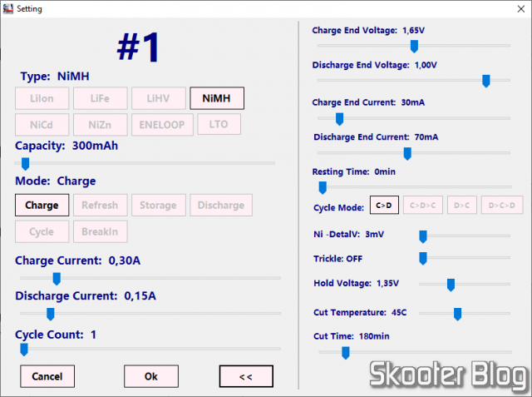Choose the Refresh mode
532x397 pixels.
point(100,205)
